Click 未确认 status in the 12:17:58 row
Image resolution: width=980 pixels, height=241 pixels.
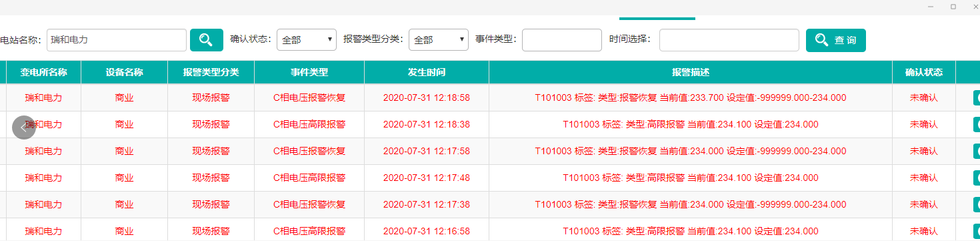[924, 151]
